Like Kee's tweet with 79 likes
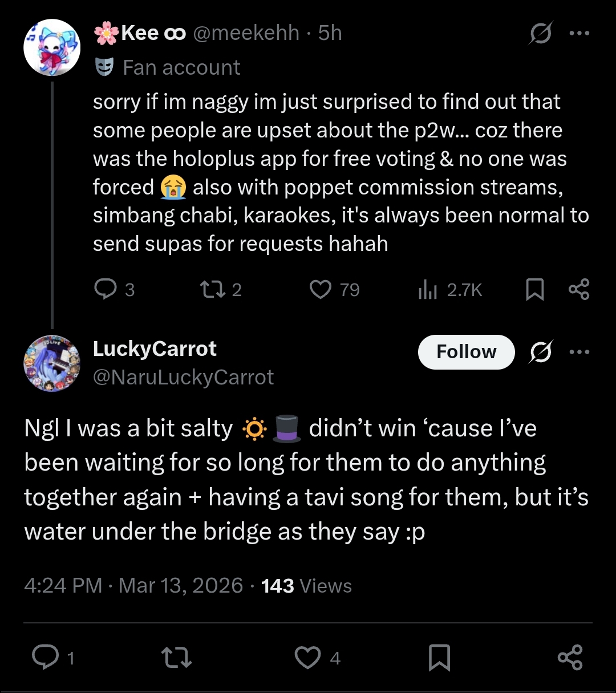 [x=321, y=289]
